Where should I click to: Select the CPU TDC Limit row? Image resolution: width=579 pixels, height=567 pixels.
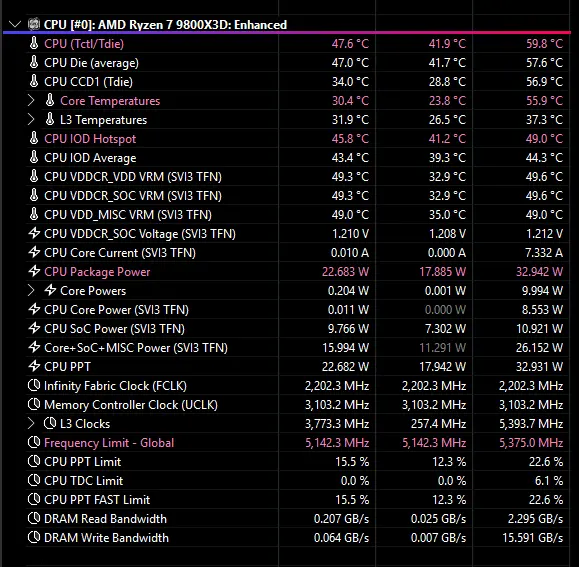(297, 481)
